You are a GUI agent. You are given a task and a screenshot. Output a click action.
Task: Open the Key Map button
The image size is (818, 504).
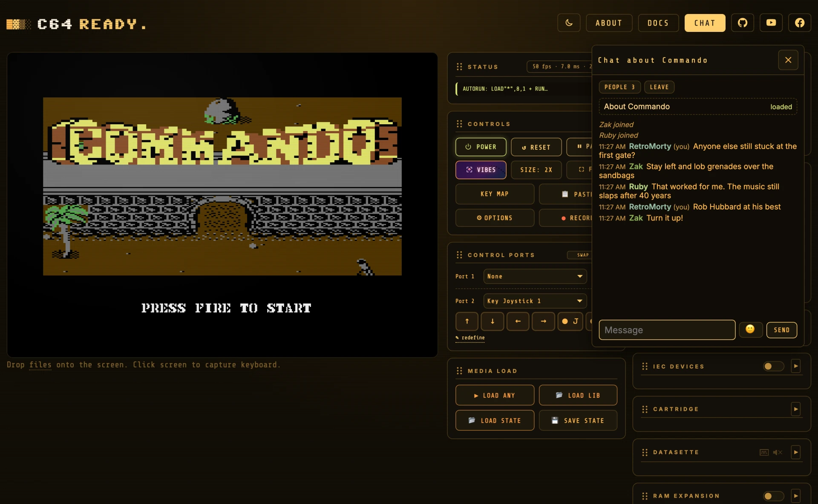(x=495, y=194)
